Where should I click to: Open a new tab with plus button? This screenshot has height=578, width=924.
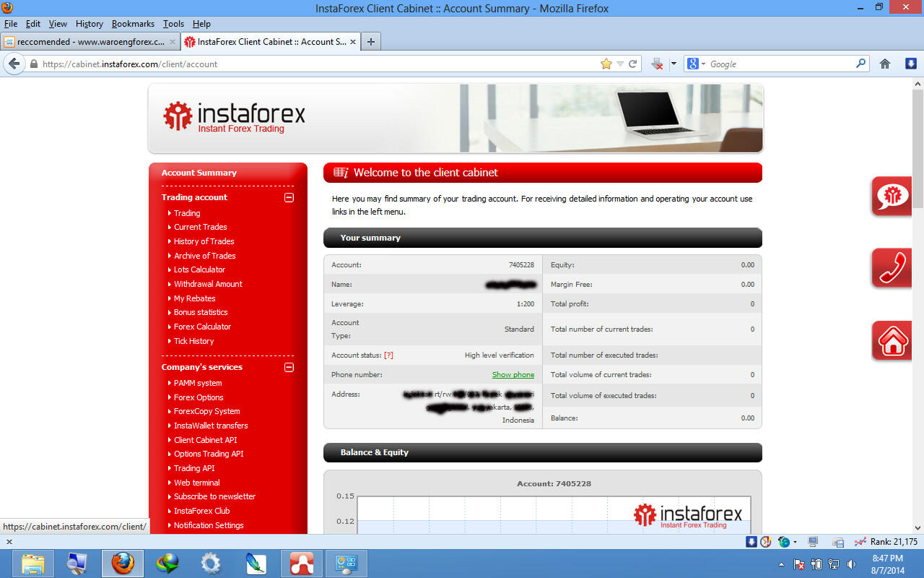coord(371,42)
